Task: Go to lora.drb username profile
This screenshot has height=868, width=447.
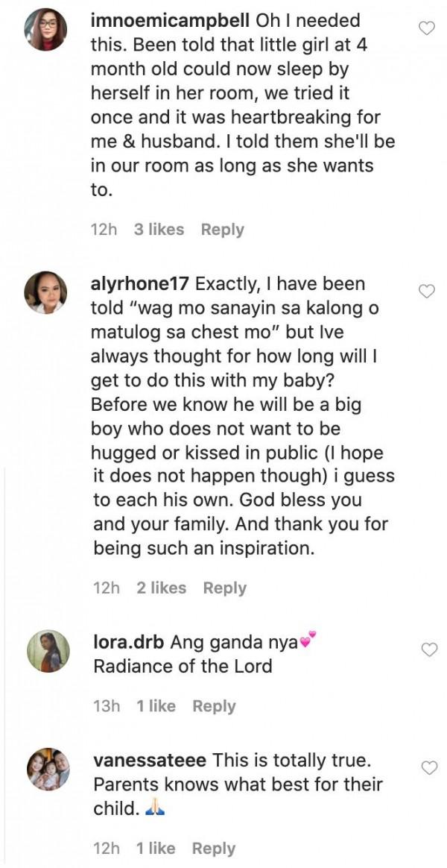Action: [129, 641]
